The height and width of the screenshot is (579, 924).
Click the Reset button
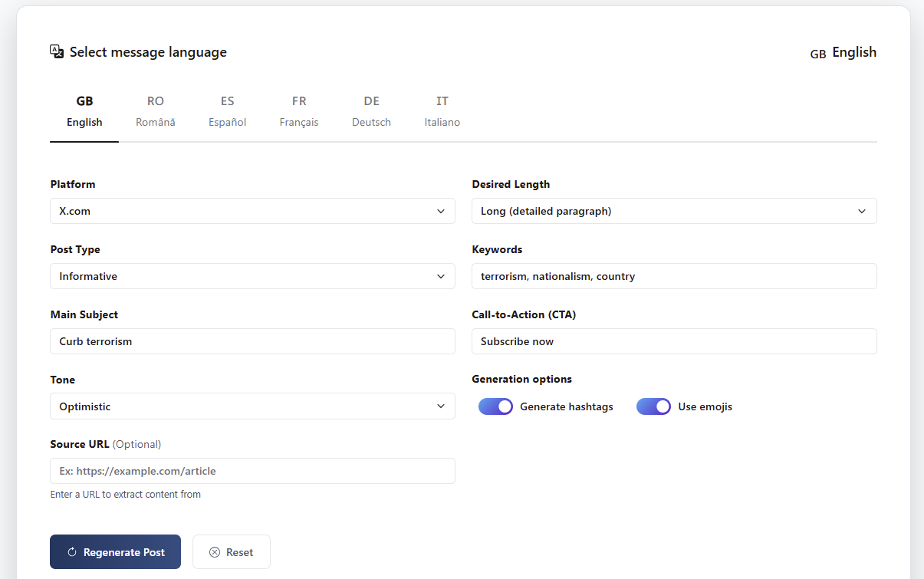[x=231, y=551]
